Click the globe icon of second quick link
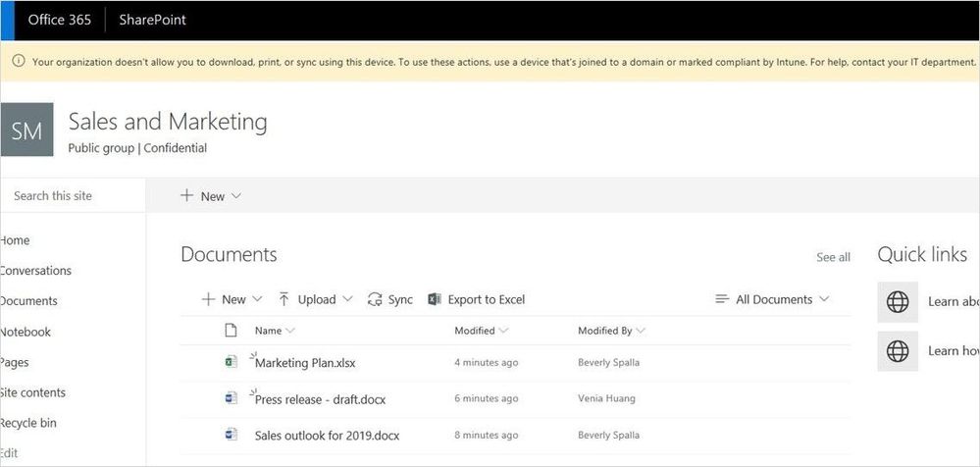This screenshot has width=980, height=467. pos(898,351)
